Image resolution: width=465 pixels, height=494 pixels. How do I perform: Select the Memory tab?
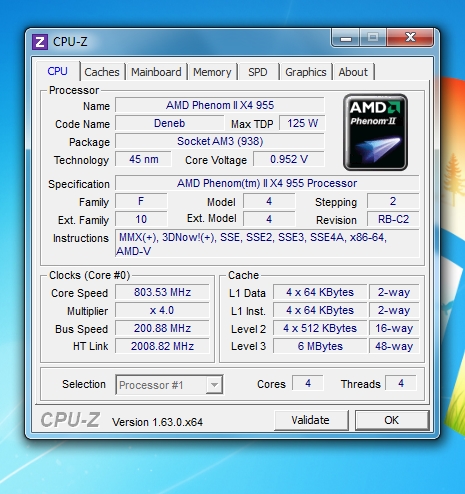[x=212, y=72]
